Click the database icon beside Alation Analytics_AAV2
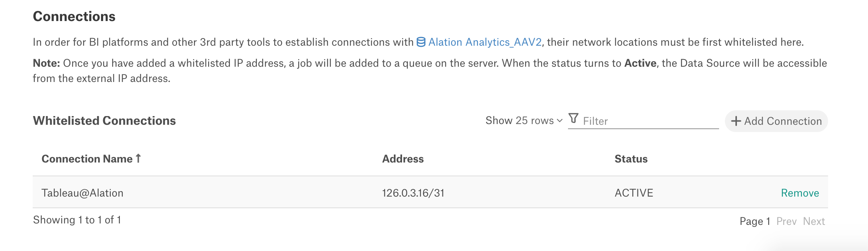The image size is (868, 251). [421, 42]
